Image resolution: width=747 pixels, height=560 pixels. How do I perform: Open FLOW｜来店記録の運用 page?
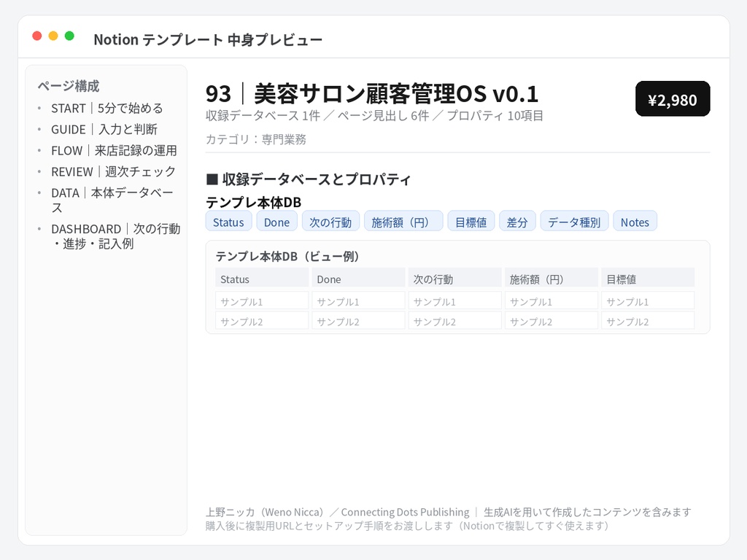point(114,150)
